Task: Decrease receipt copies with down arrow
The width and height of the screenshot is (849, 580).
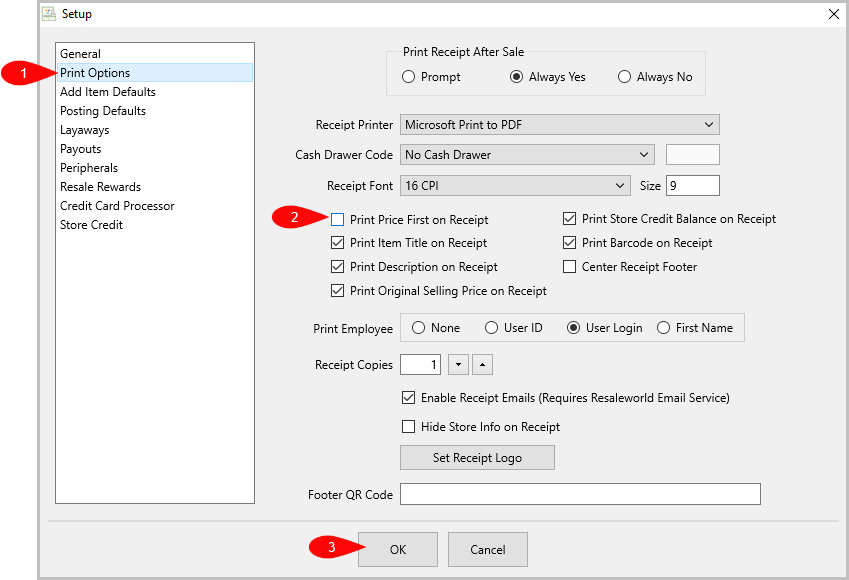Action: click(459, 364)
